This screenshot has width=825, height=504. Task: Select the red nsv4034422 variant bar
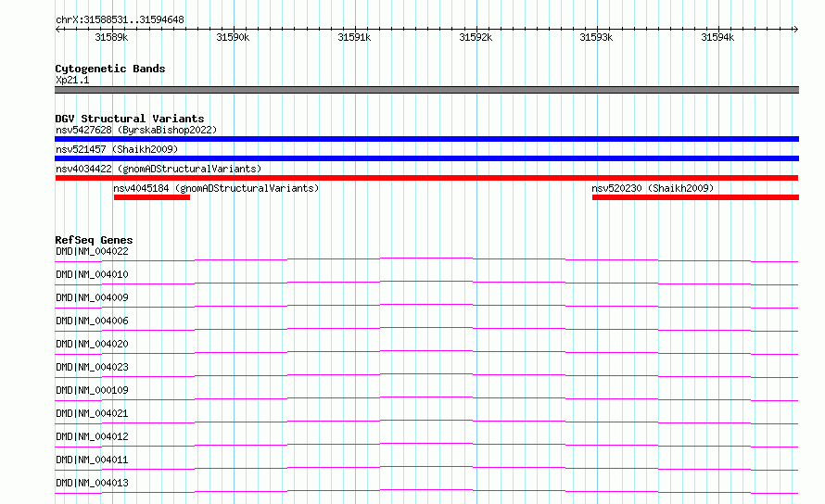click(x=426, y=178)
